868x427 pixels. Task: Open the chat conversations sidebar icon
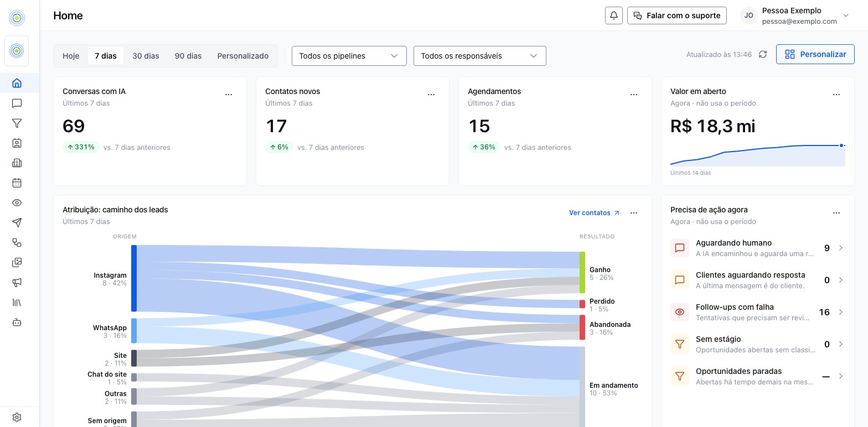pos(17,103)
